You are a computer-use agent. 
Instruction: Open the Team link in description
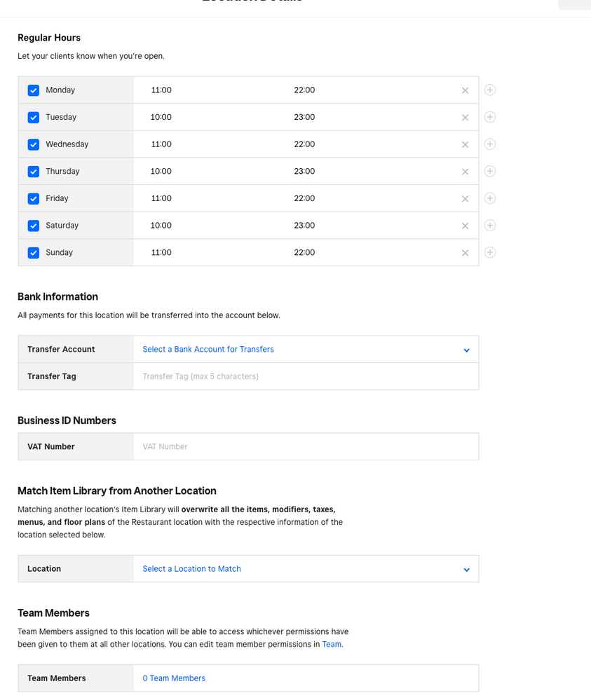pyautogui.click(x=331, y=645)
